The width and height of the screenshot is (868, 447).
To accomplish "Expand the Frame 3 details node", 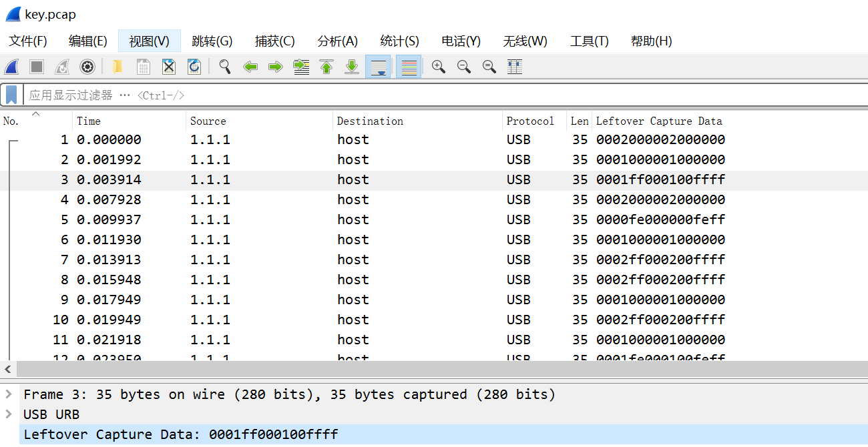I will pyautogui.click(x=9, y=394).
